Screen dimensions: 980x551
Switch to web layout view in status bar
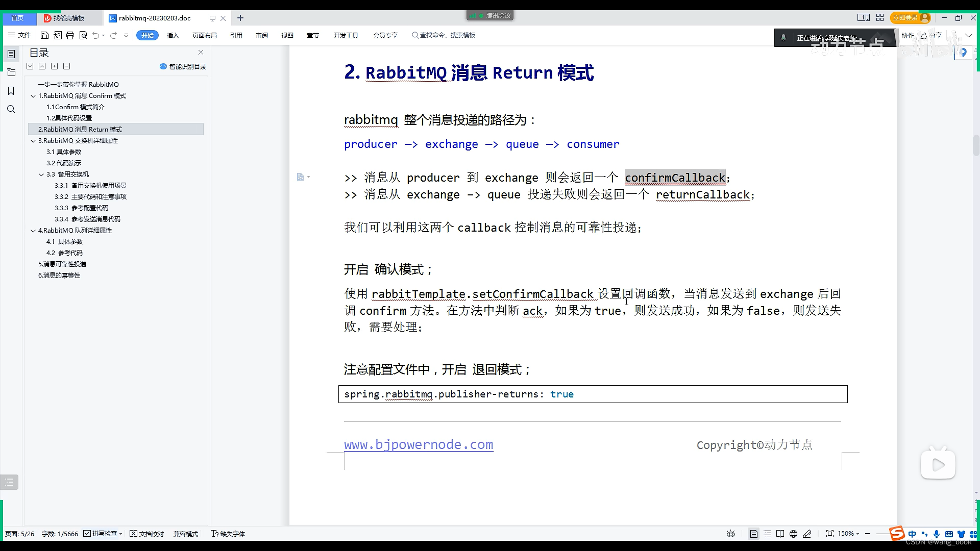click(x=794, y=534)
